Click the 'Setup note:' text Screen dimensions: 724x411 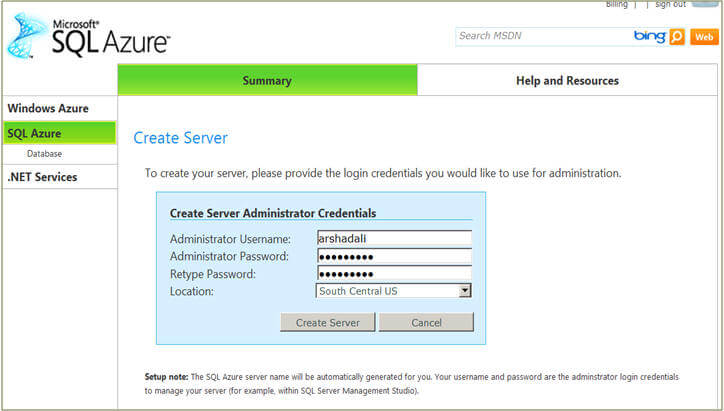[166, 377]
